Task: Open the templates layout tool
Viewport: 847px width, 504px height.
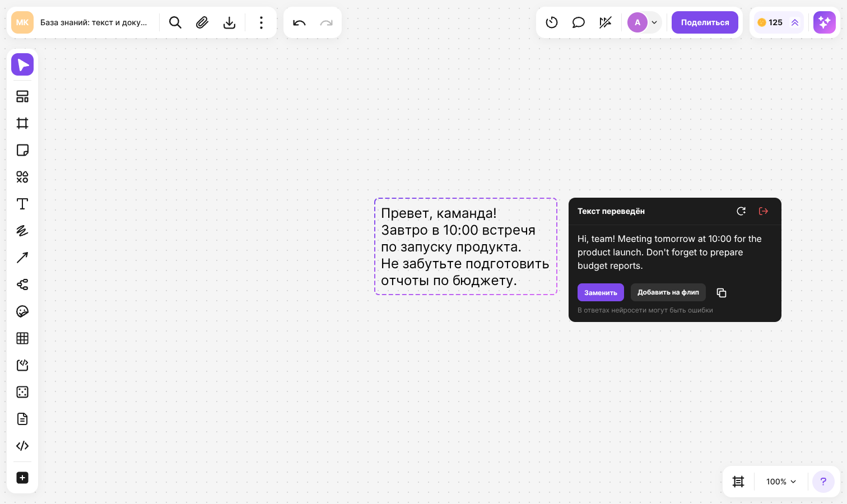Action: [22, 96]
